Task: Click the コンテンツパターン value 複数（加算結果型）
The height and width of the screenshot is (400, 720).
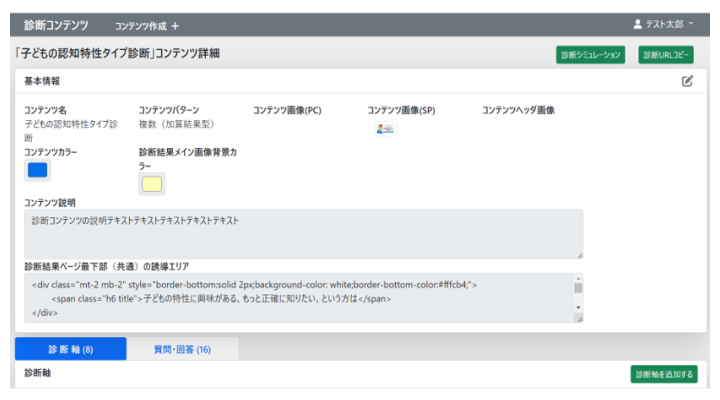Action: (x=176, y=124)
